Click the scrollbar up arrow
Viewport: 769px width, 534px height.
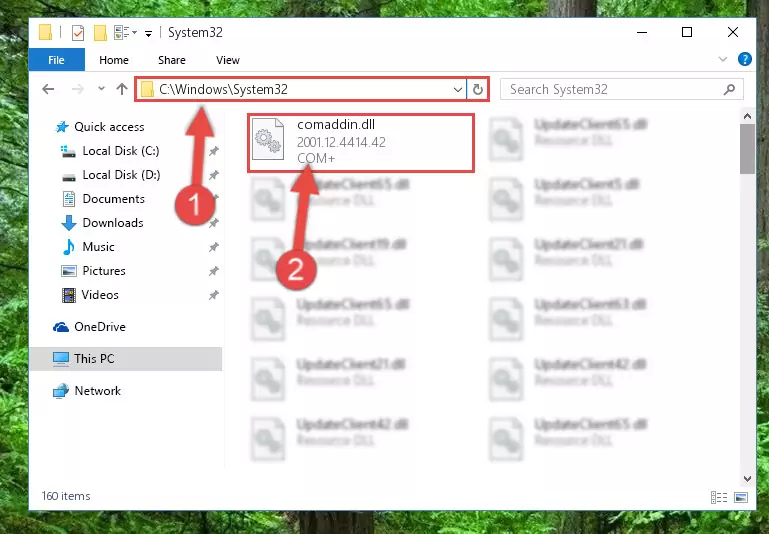point(747,116)
